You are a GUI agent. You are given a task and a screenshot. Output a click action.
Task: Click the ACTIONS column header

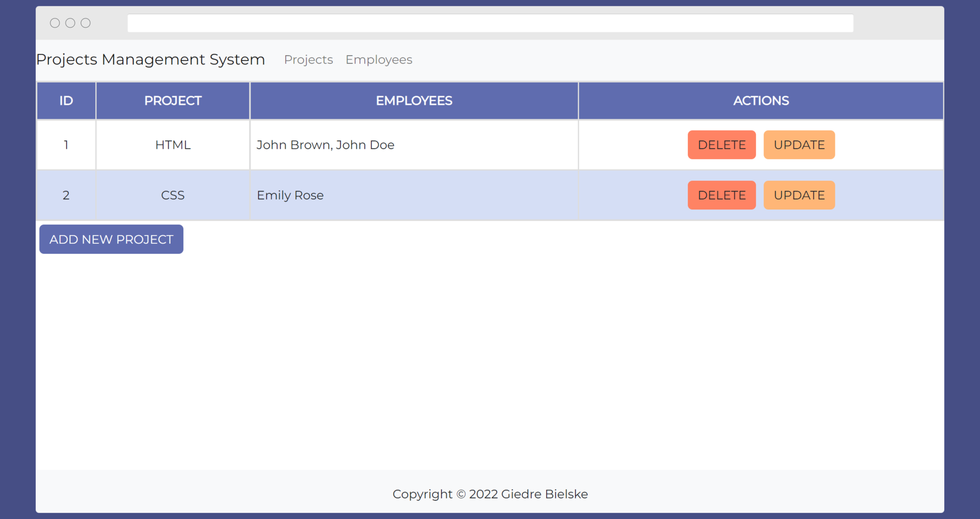(760, 101)
